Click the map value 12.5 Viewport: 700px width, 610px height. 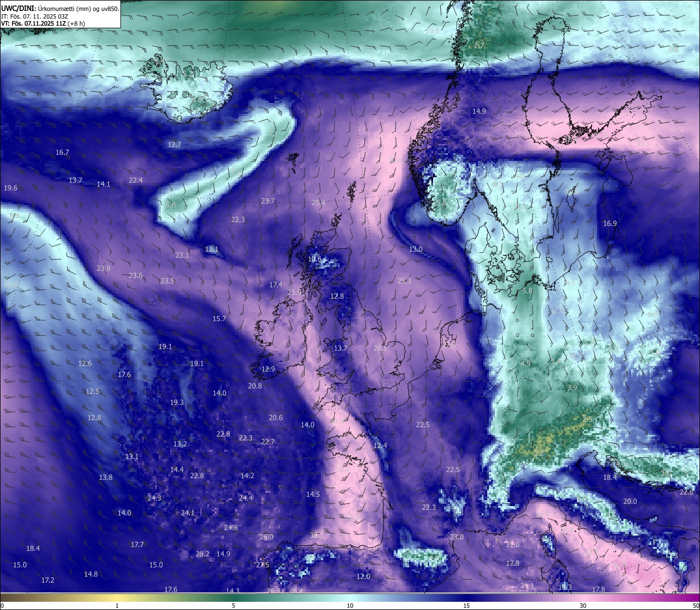(92, 391)
